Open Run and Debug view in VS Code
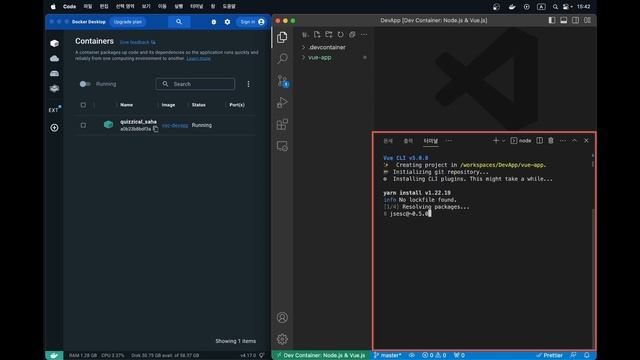640x360 pixels. pyautogui.click(x=282, y=102)
